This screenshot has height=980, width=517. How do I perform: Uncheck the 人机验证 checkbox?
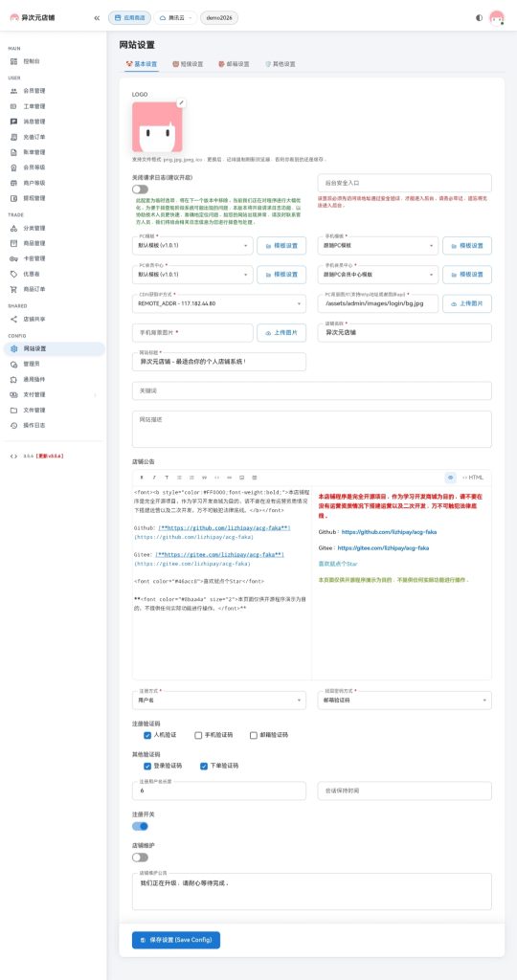click(147, 735)
